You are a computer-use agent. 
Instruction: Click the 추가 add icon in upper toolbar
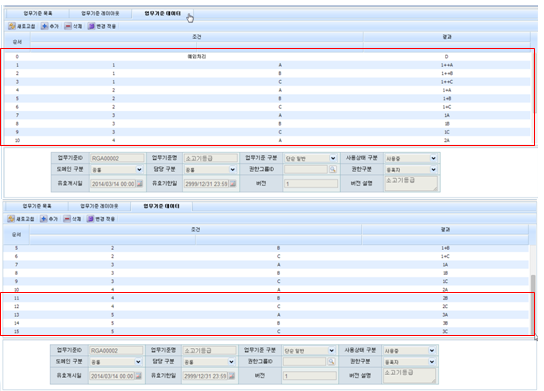(44, 26)
